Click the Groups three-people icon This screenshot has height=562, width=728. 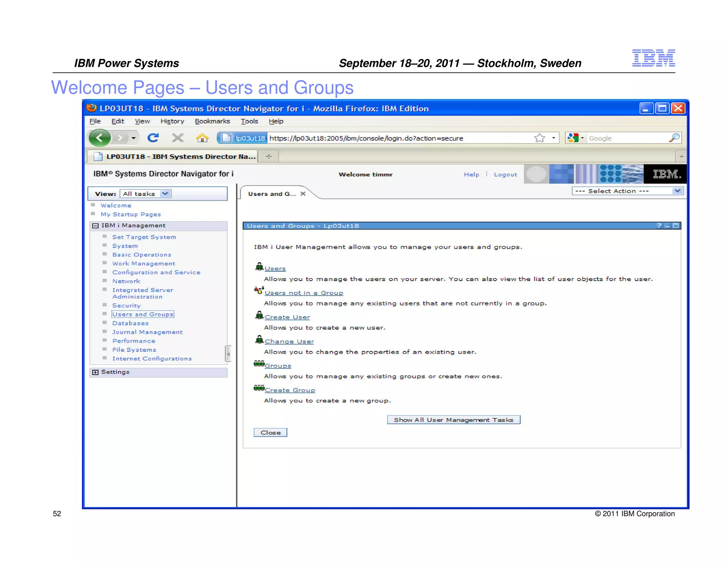pos(259,363)
